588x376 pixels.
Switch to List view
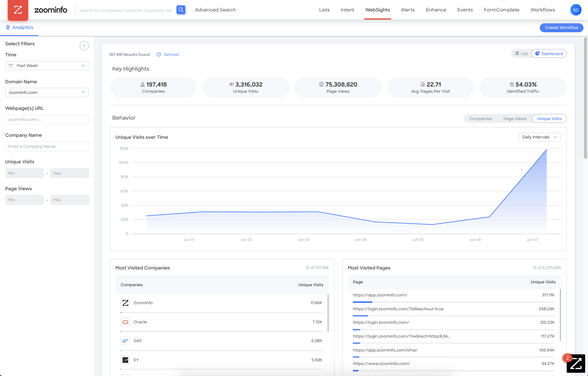pyautogui.click(x=521, y=54)
